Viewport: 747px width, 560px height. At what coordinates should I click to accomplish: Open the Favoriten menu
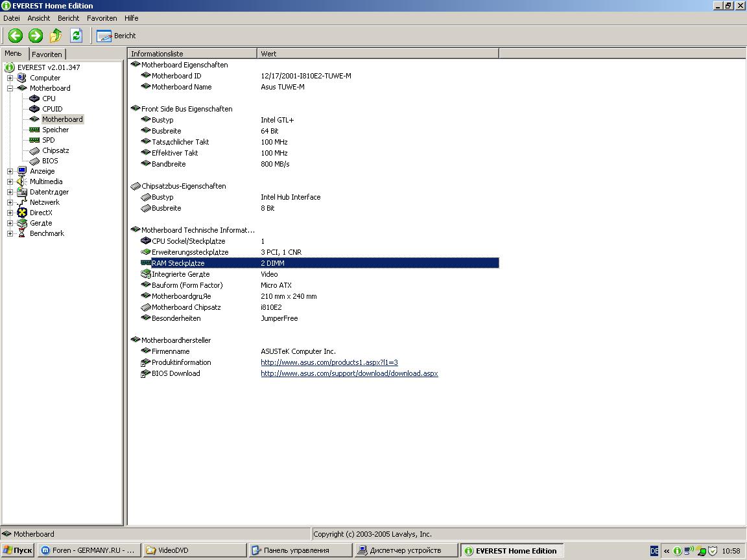102,18
